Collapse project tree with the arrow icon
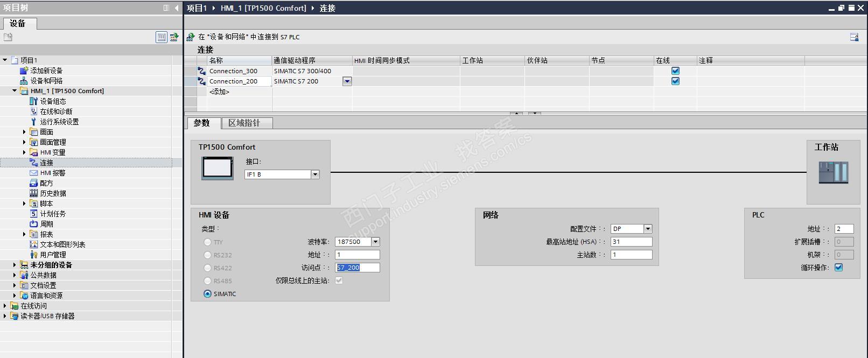The width and height of the screenshot is (868, 358). [x=177, y=8]
